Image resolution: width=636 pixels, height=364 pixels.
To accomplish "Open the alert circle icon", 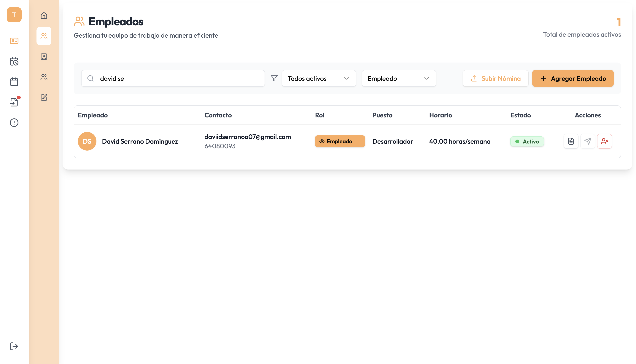I will [x=14, y=122].
